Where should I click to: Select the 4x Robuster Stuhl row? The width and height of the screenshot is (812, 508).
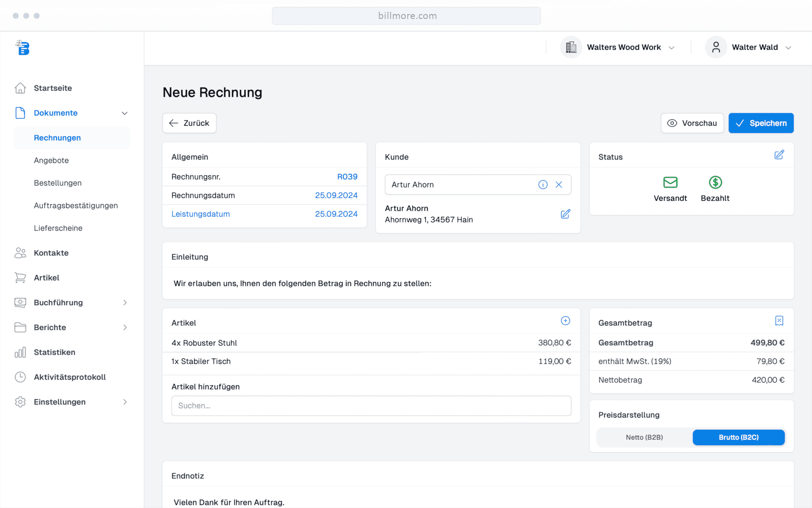click(371, 343)
